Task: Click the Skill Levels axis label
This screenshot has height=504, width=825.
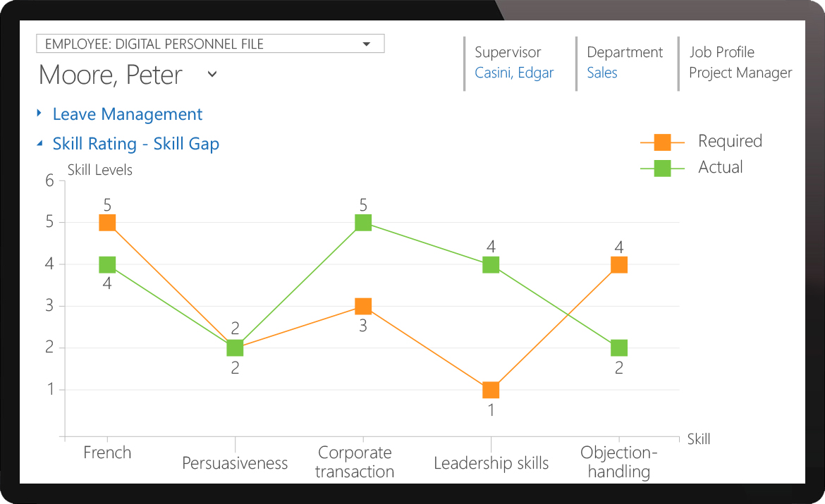Action: pos(99,170)
